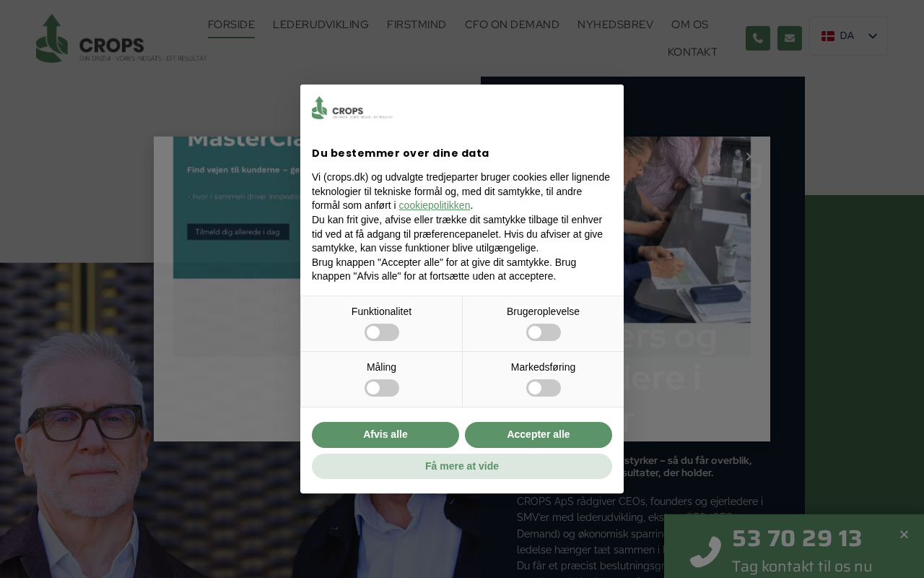Click the CROPS logo in cookie dialog

click(352, 108)
